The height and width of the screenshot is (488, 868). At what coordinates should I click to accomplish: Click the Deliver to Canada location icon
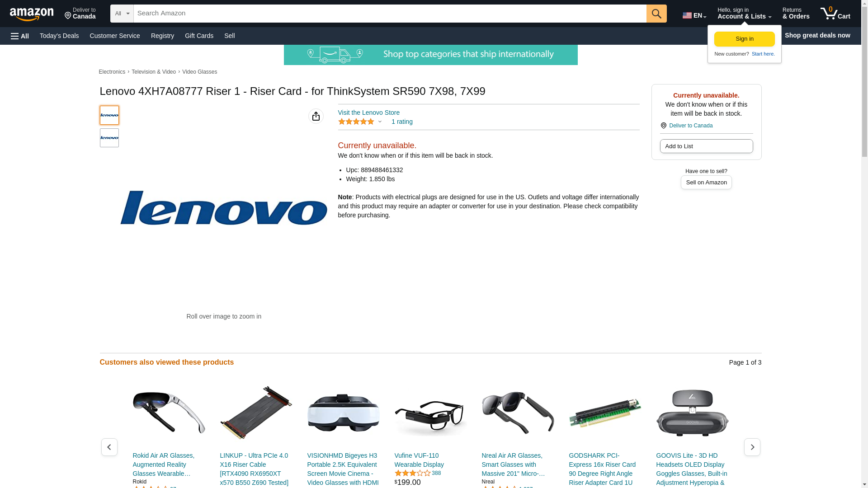663,126
